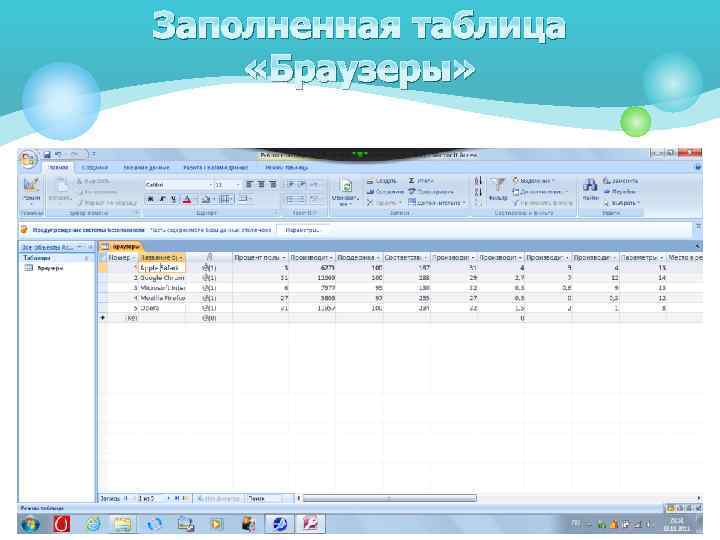Click the Filter funnel button
The image size is (720, 540).
498,189
